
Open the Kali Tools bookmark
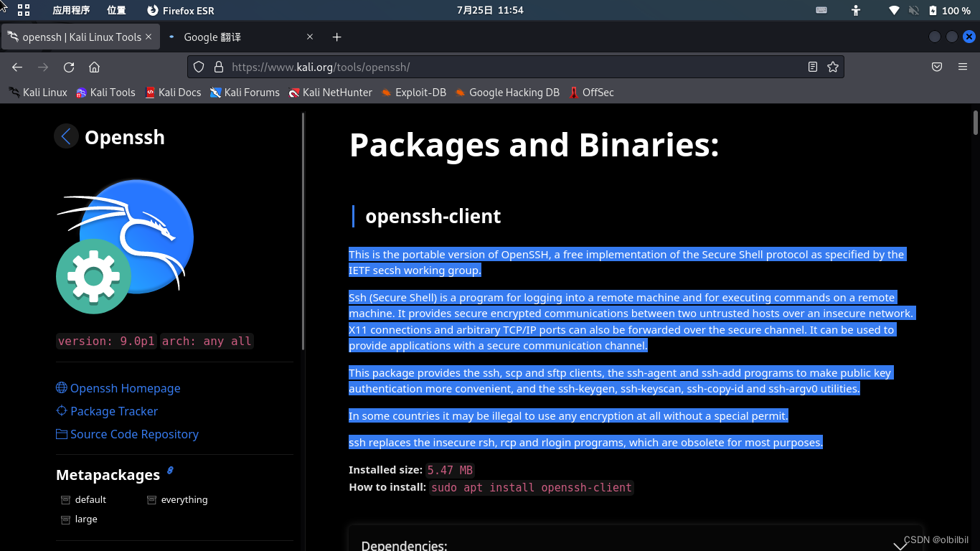tap(105, 92)
